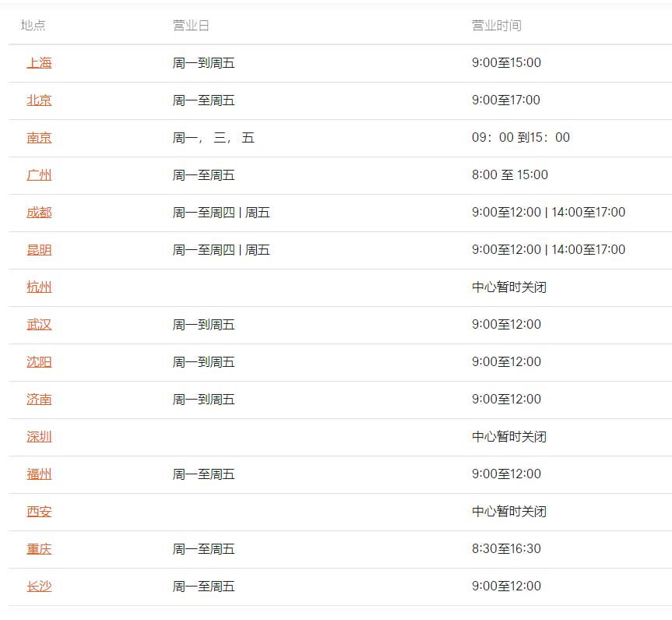The image size is (672, 620).
Task: Open the 上海 location link
Action: (x=39, y=63)
